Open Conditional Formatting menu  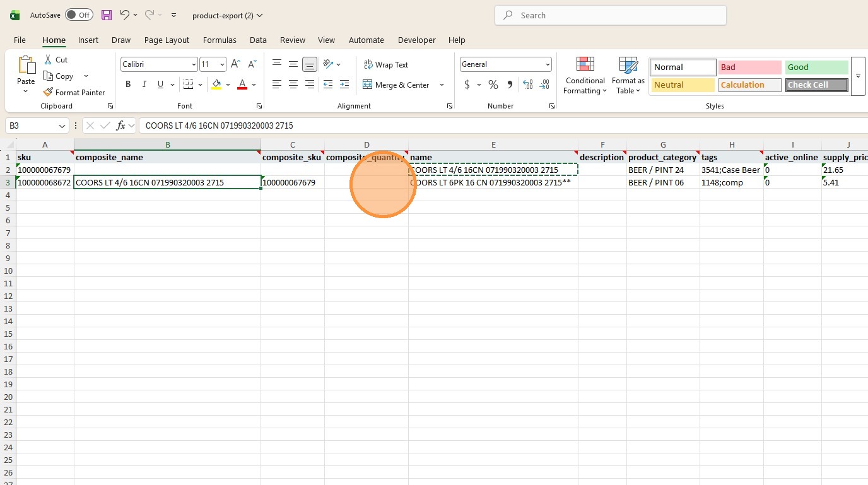pos(585,76)
